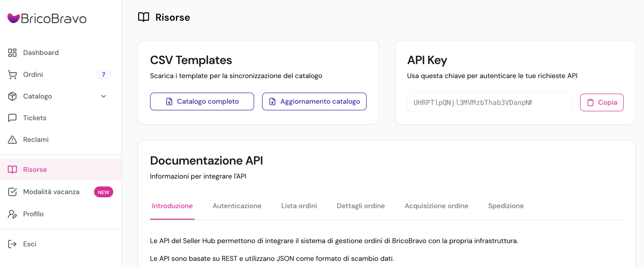
Task: Click the BricoBravo heart logo
Action: coord(13,18)
